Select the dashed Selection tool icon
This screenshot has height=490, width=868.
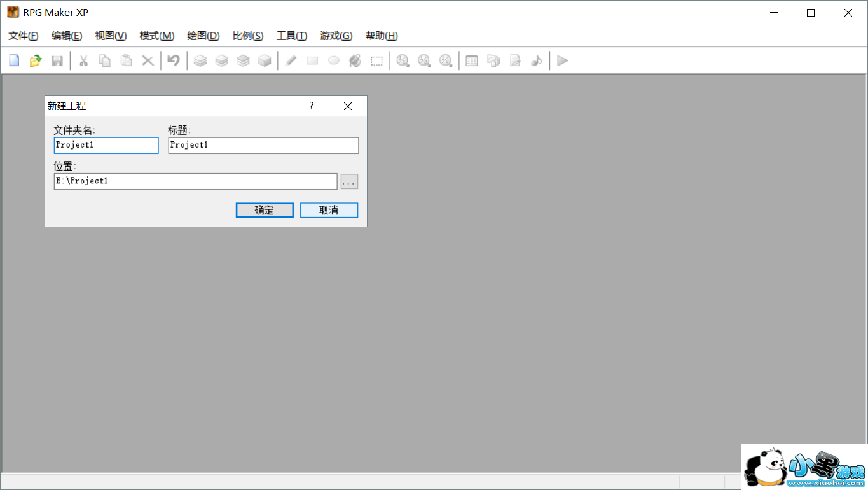click(x=377, y=60)
